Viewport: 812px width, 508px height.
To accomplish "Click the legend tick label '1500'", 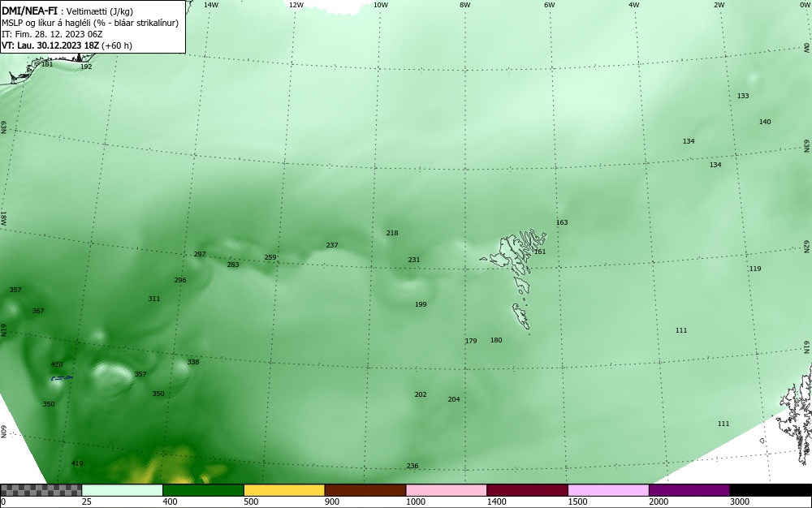I will [x=577, y=502].
